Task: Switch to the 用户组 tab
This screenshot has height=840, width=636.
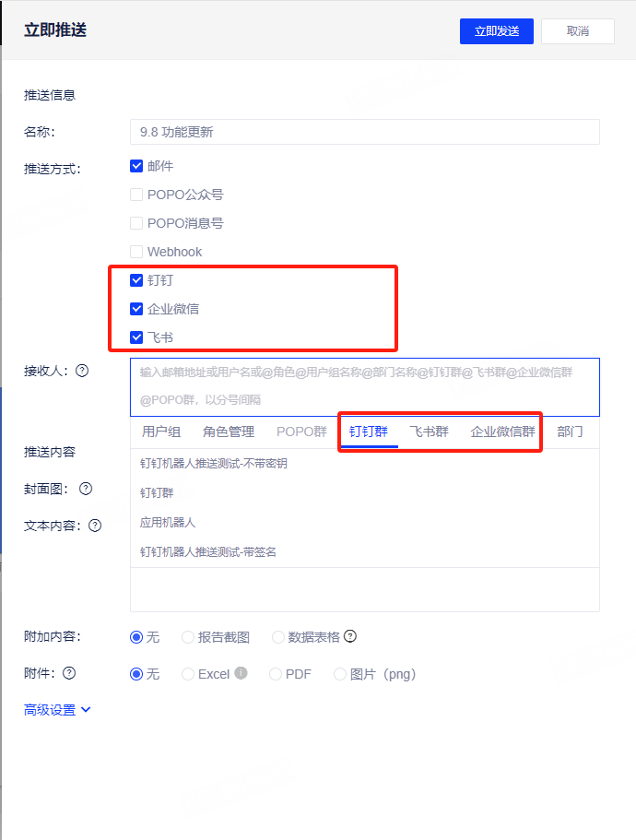Action: (x=161, y=432)
